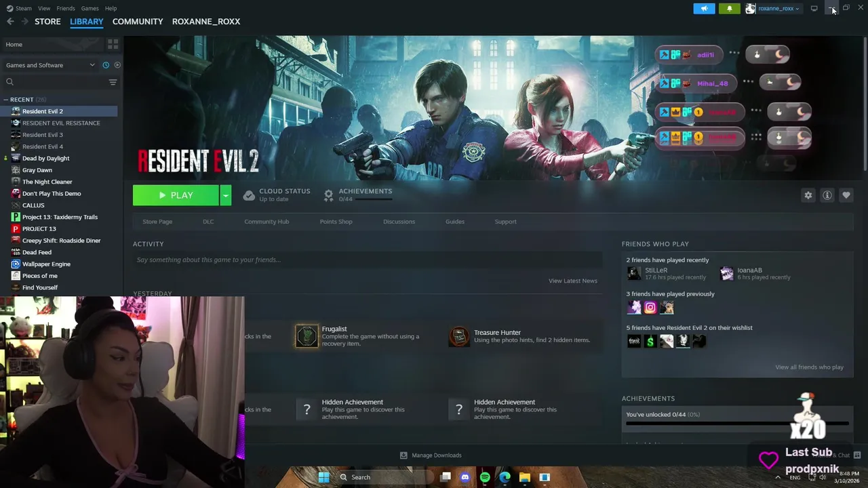Screen dimensions: 868x488
Task: Click the hidden achievement icon under Frugalist
Action: click(x=307, y=409)
